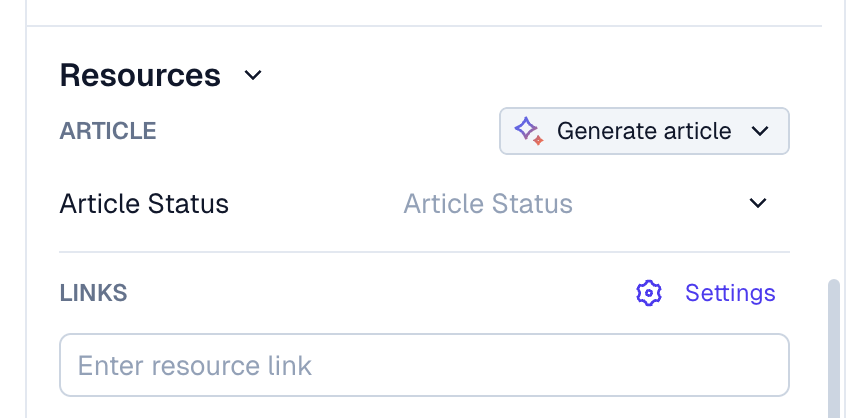Select the Article Status placeholder value
The image size is (860, 418).
coord(488,204)
